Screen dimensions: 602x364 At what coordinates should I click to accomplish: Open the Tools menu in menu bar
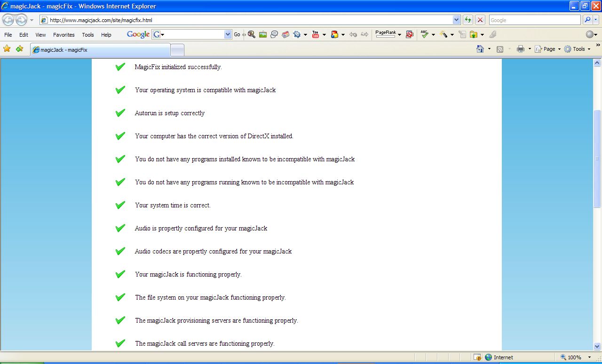tap(88, 35)
